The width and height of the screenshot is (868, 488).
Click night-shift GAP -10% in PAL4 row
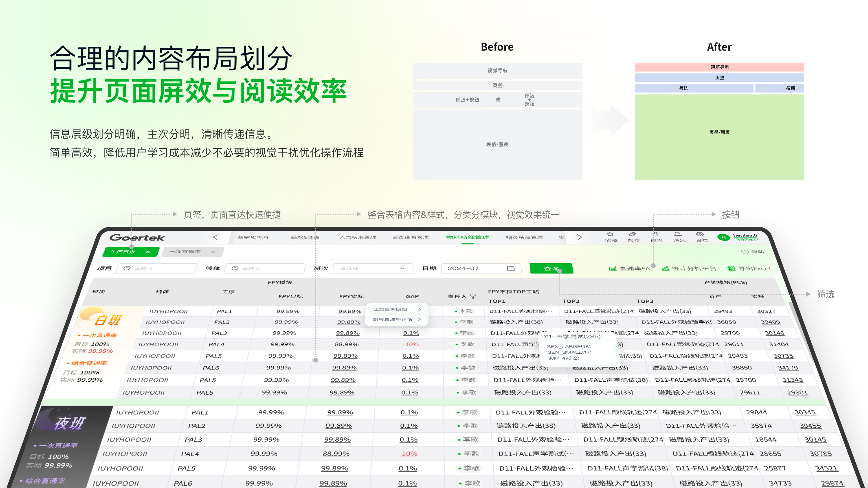[x=408, y=454]
